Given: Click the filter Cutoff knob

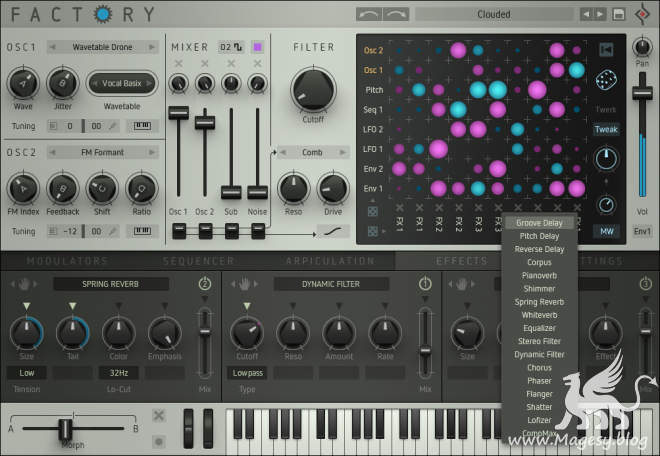Looking at the screenshot, I should click(313, 90).
